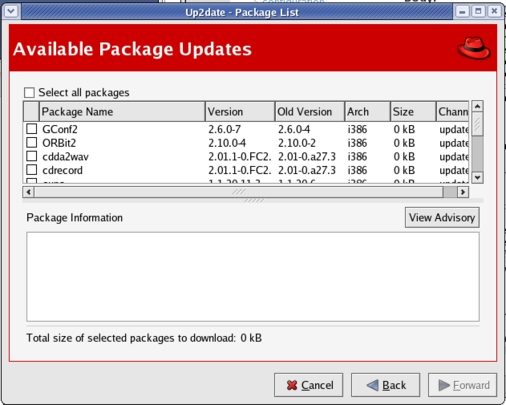Click the Red Hat fedora logo
Image resolution: width=506 pixels, height=405 pixels.
[x=474, y=48]
